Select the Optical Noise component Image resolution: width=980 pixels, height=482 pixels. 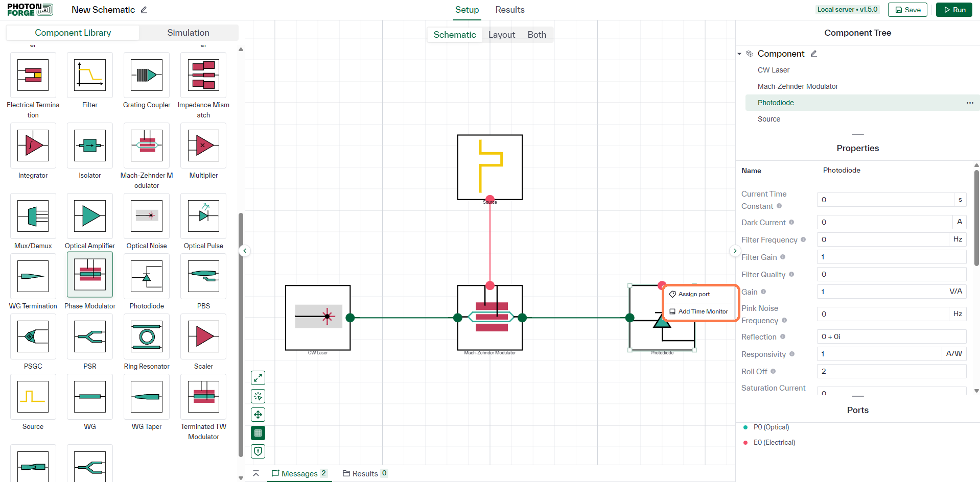(147, 216)
